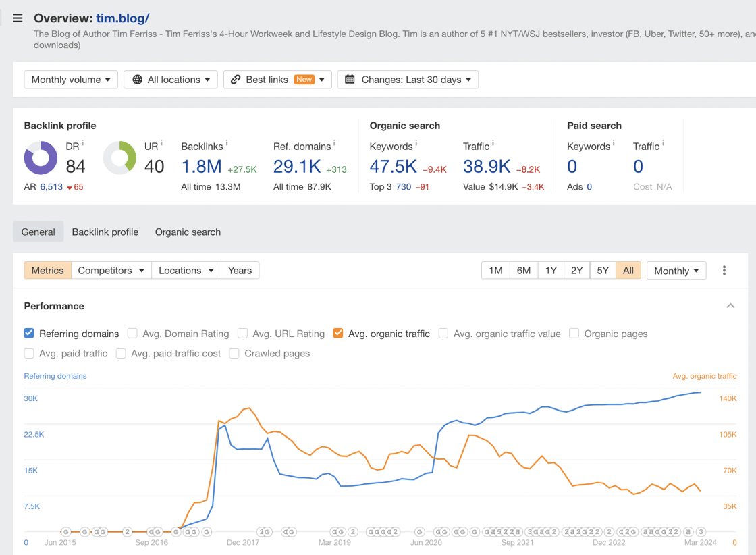This screenshot has width=756, height=555.
Task: Click the UR green donut chart
Action: coord(119,158)
